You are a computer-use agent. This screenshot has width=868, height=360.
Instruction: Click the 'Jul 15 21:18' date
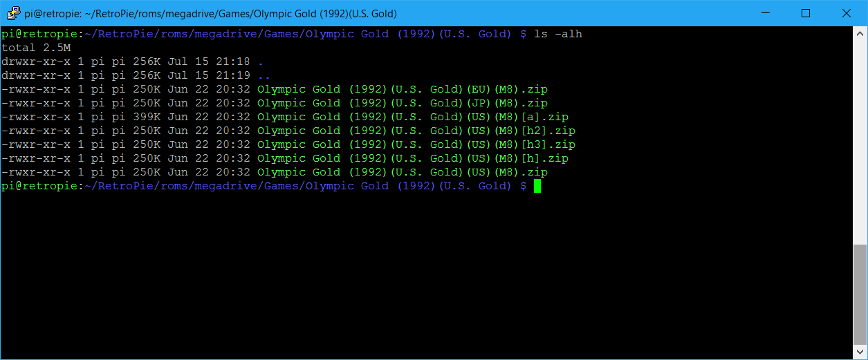pos(209,61)
